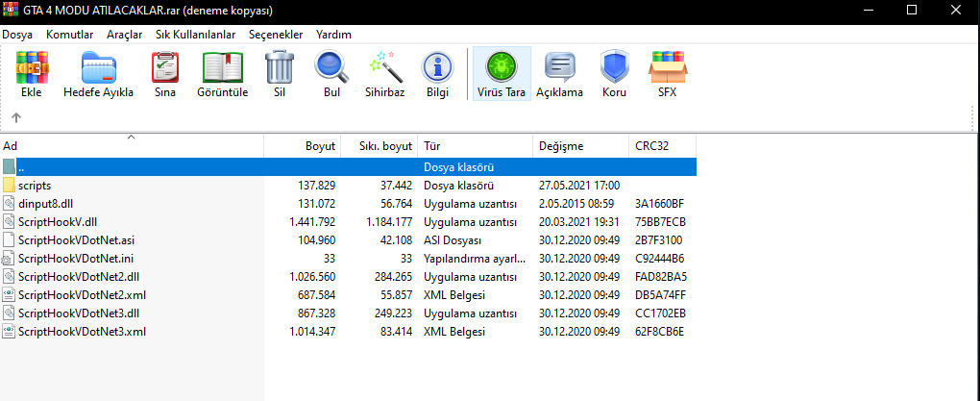The width and height of the screenshot is (980, 401).
Task: Click the Ekle (add to archive) icon
Action: [32, 67]
